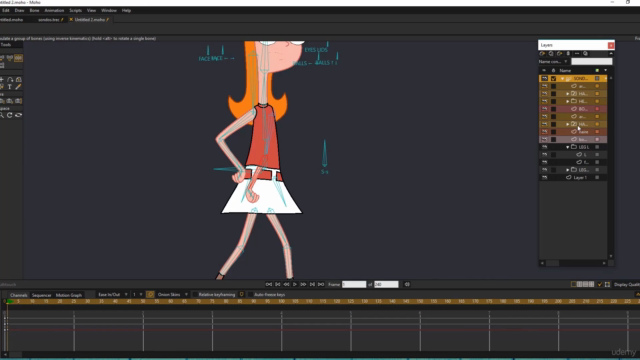
Task: Click the current Frame number field
Action: (x=354, y=284)
